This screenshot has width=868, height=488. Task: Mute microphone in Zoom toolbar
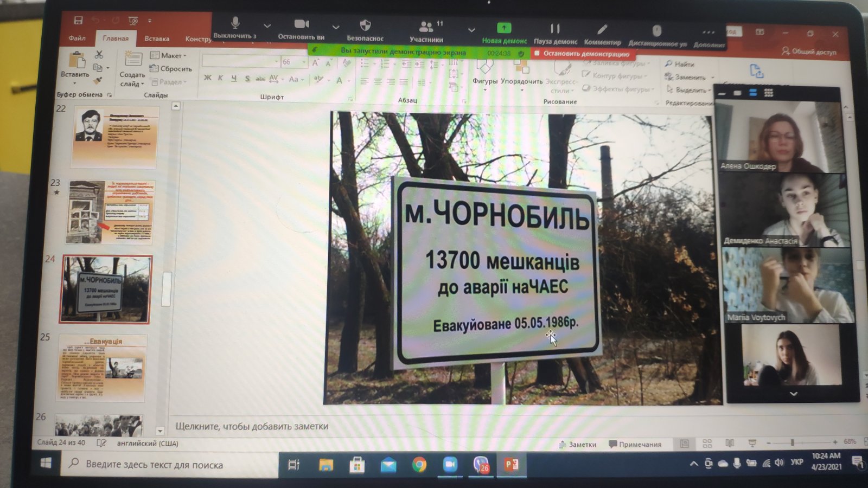(235, 24)
